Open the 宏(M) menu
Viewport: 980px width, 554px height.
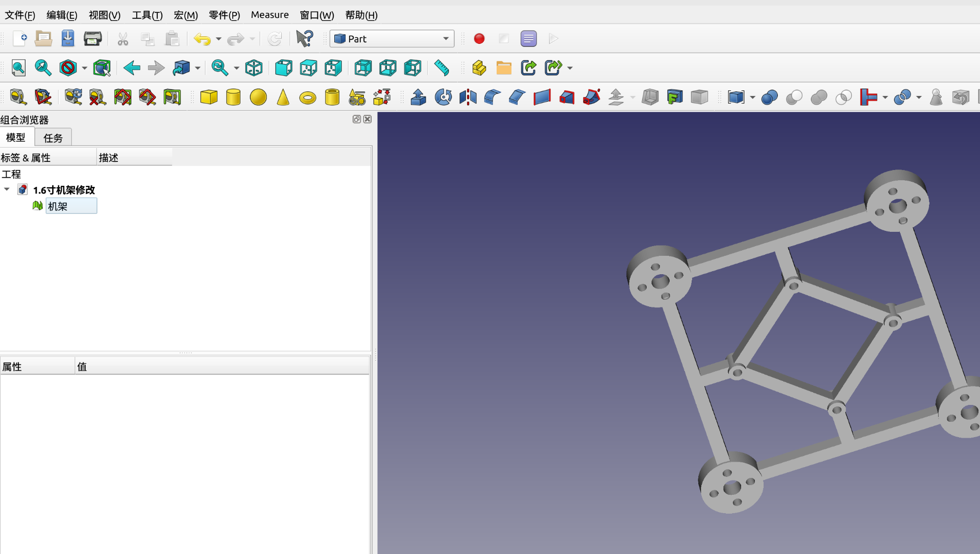186,15
